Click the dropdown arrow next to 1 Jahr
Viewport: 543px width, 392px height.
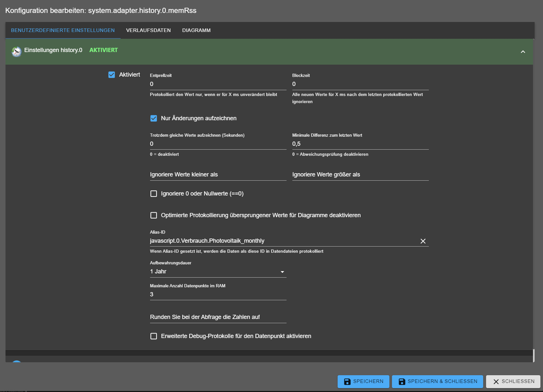[x=282, y=272]
